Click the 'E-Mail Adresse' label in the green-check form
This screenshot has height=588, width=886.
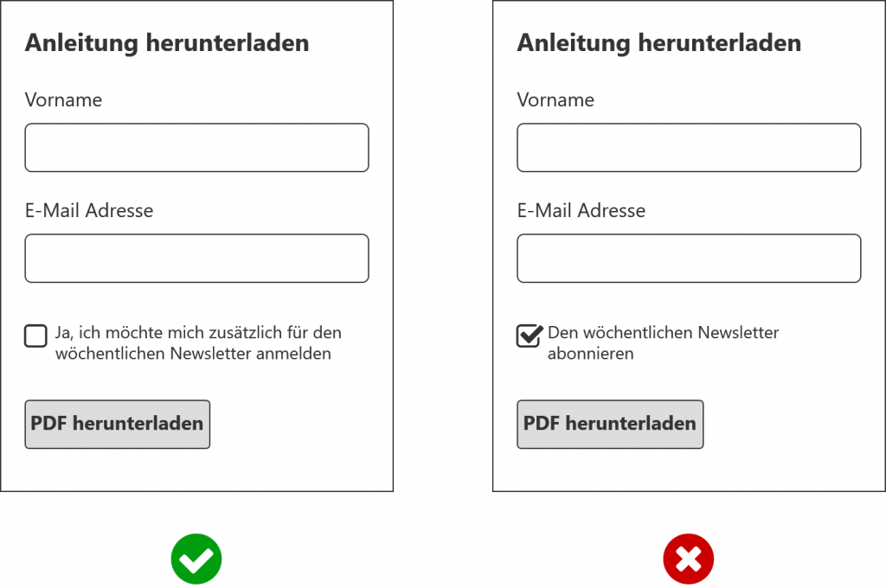89,210
